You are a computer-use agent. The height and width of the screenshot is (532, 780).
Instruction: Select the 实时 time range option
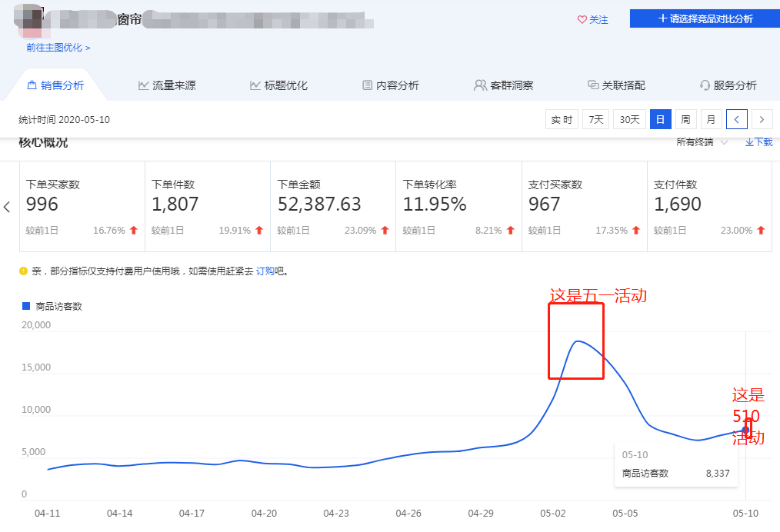point(562,119)
